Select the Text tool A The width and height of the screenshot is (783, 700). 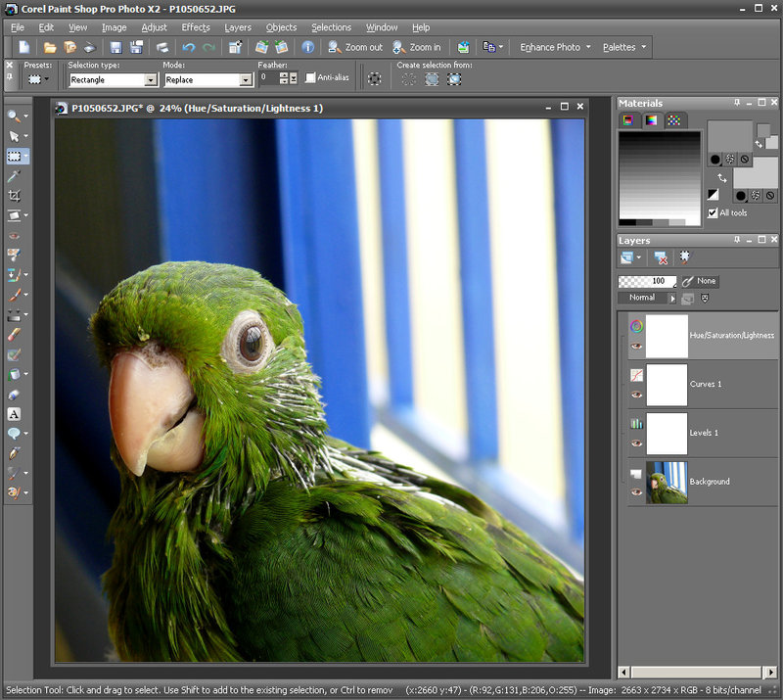coord(14,414)
